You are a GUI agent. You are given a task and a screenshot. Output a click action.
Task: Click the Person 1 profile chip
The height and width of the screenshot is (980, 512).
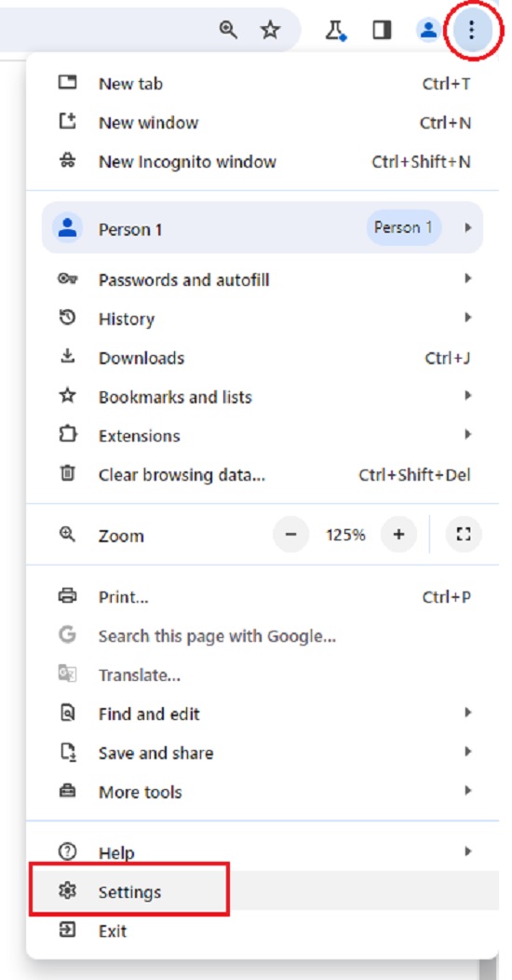(403, 227)
